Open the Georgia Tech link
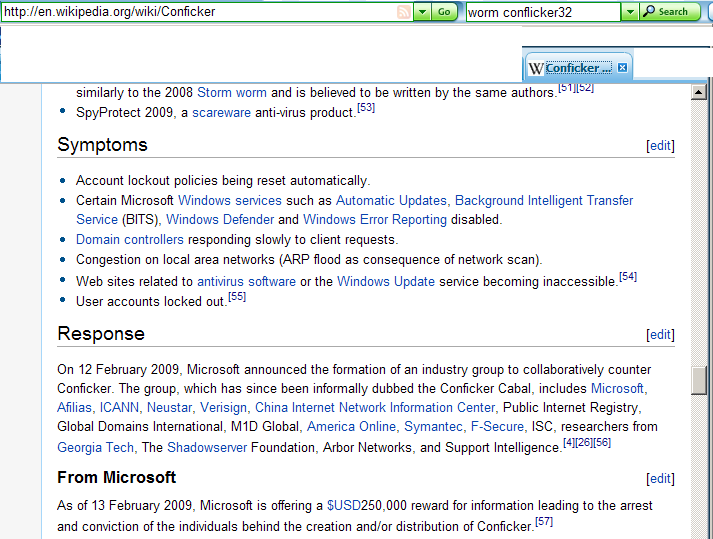The image size is (713, 539). [x=95, y=448]
